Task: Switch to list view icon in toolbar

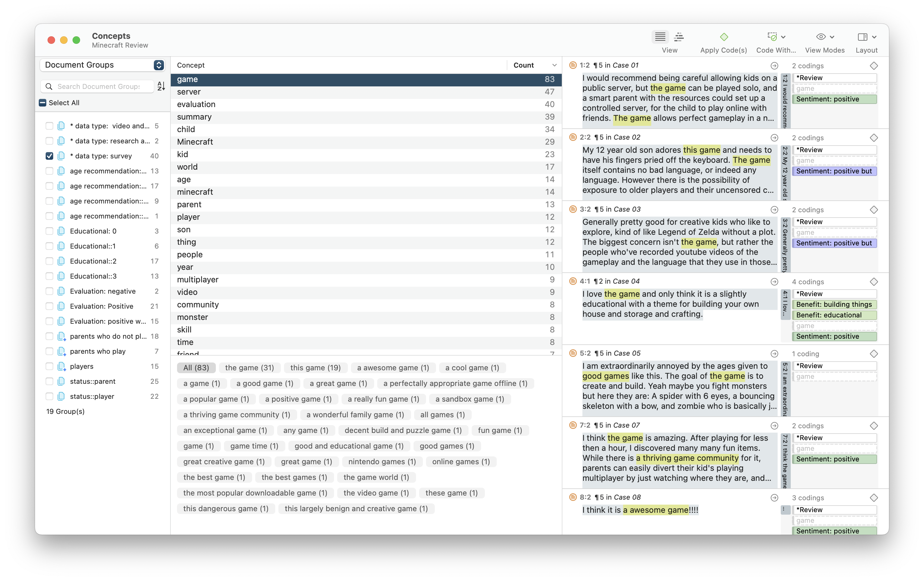Action: 660,37
